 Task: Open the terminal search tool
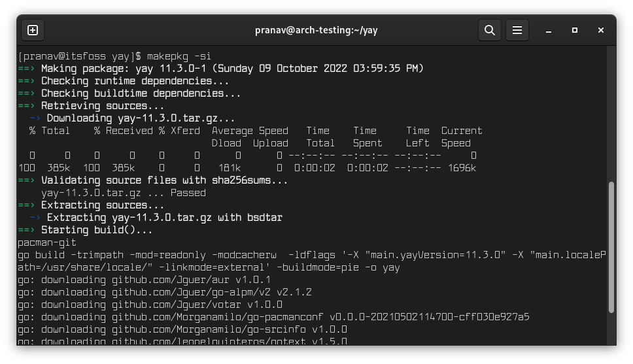(489, 30)
